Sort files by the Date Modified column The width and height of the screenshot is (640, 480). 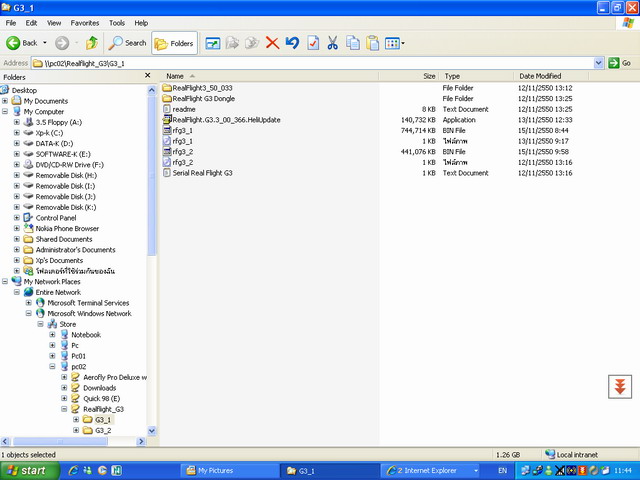coord(541,76)
